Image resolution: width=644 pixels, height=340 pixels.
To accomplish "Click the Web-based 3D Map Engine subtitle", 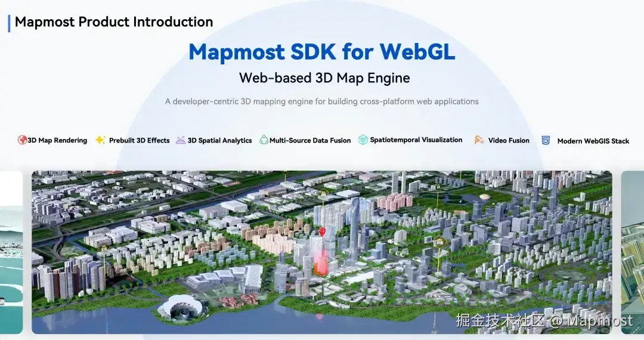I will click(x=324, y=78).
